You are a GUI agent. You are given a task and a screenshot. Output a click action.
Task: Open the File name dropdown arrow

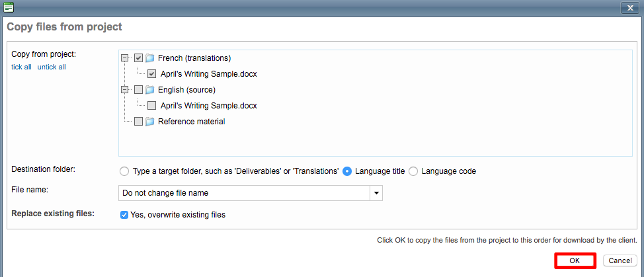[x=376, y=193]
